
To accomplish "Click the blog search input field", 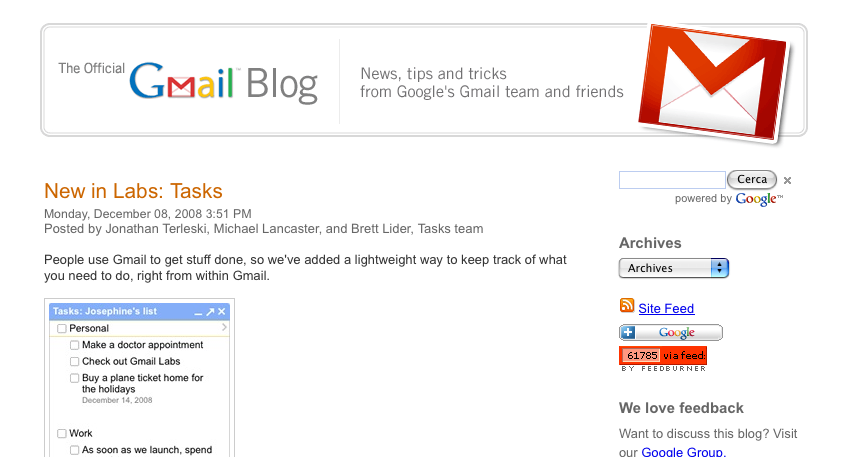I will [672, 180].
